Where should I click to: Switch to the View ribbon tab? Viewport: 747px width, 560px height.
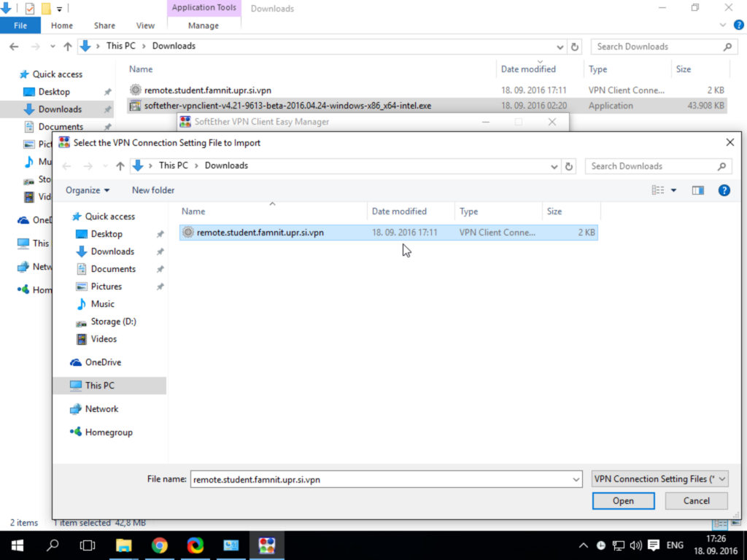click(145, 26)
